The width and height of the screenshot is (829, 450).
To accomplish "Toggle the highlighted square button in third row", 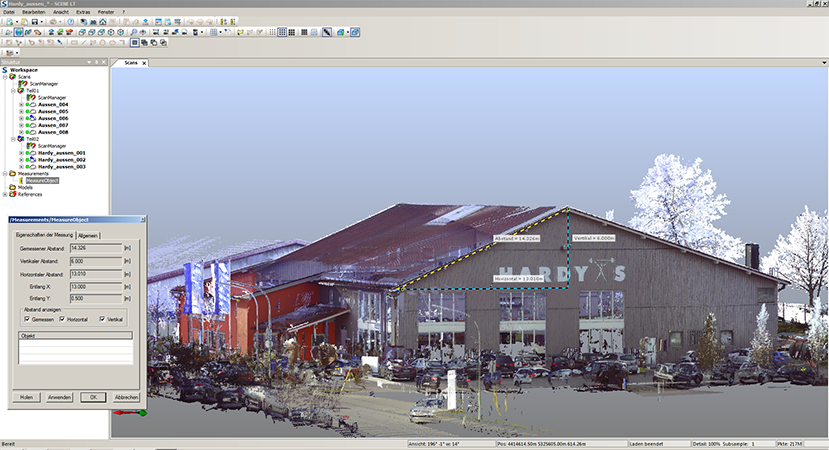I will [x=134, y=42].
